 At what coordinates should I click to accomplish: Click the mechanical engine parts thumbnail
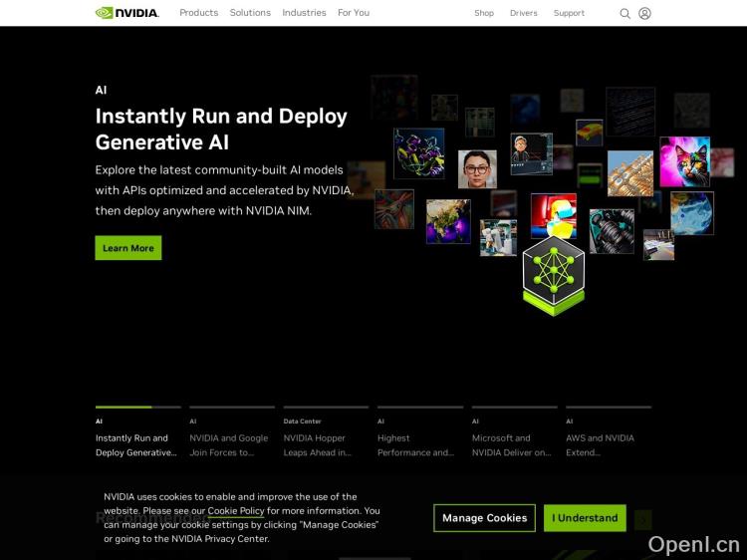point(612,231)
